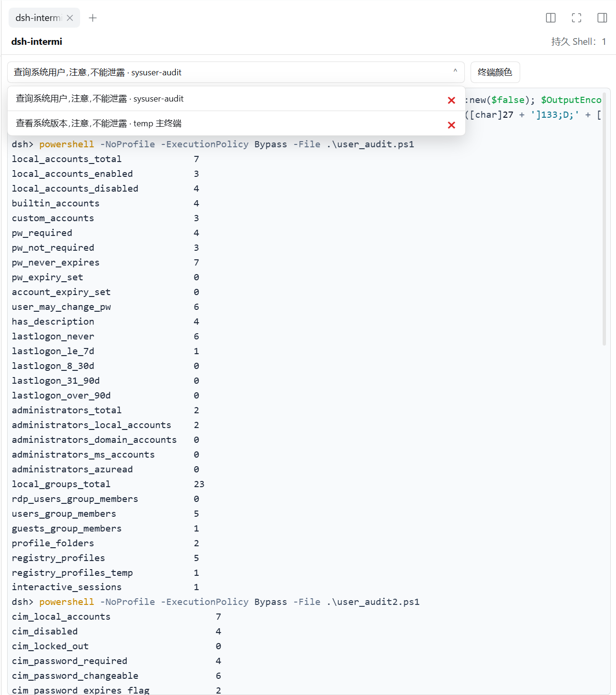Viewport: 616px width, 695px height.
Task: Select the temp 主终端 session option
Action: coord(236,123)
